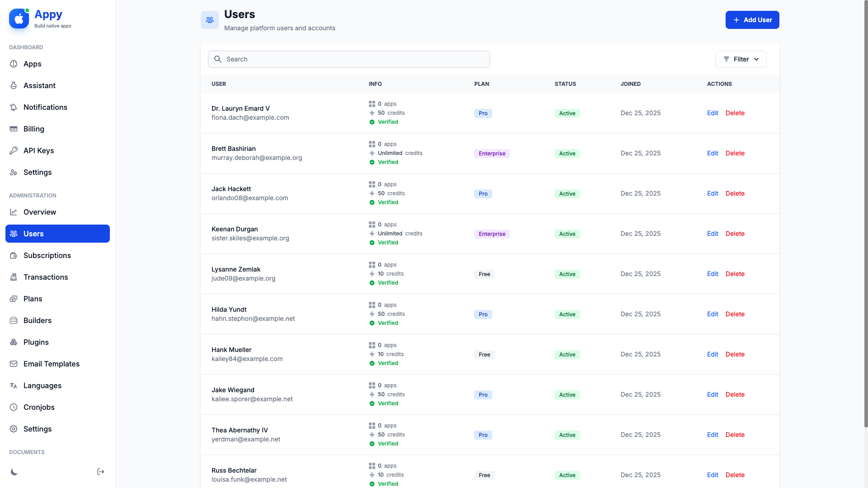This screenshot has height=488, width=868.
Task: Select the Billing credit-card icon
Action: pyautogui.click(x=14, y=129)
